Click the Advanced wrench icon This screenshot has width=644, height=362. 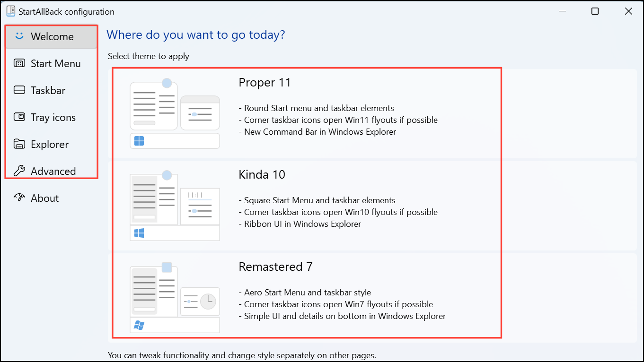[x=19, y=171]
